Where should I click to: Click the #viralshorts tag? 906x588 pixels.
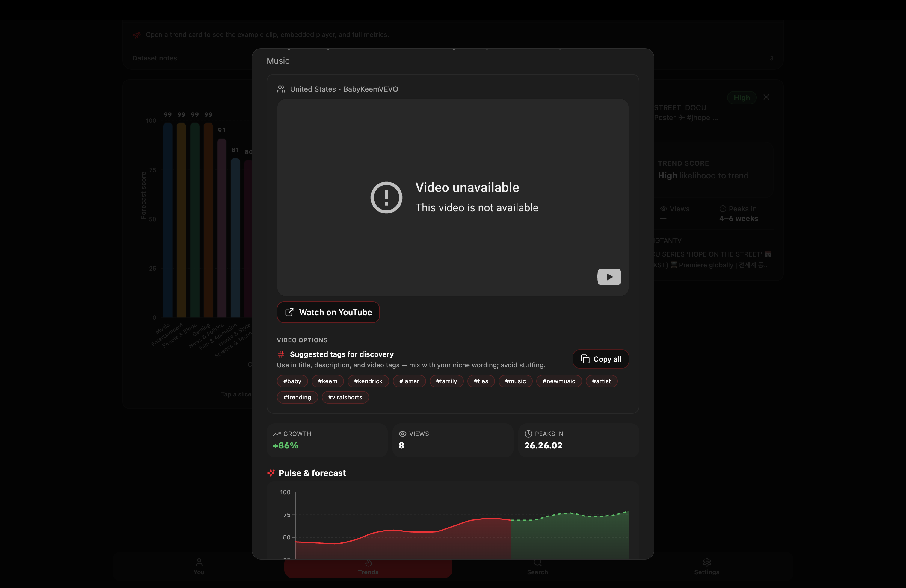coord(345,397)
